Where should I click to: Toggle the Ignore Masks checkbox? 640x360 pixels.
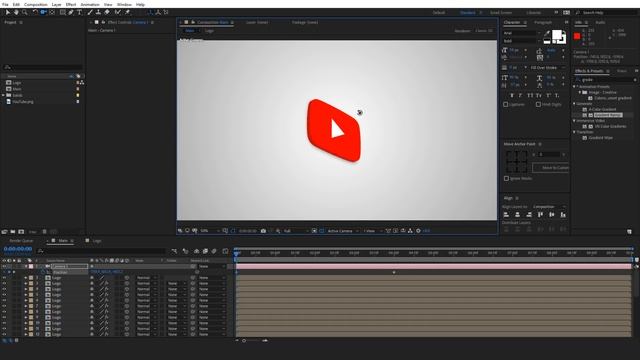point(507,178)
